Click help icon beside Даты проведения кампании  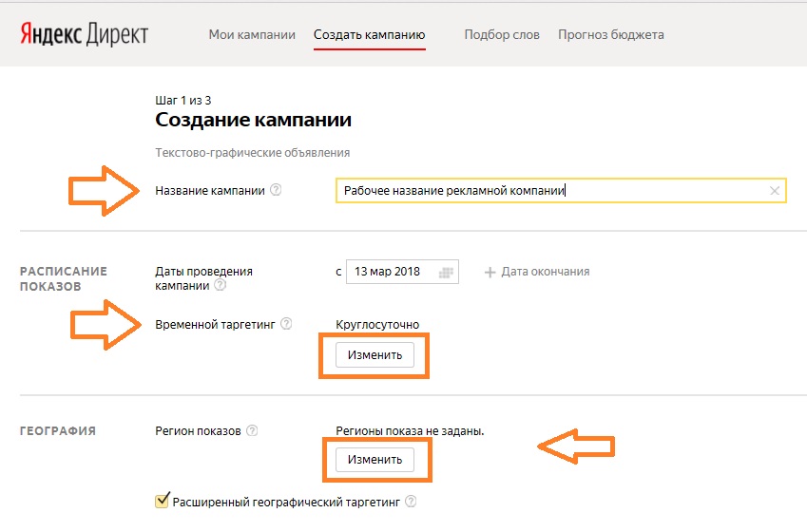(220, 285)
